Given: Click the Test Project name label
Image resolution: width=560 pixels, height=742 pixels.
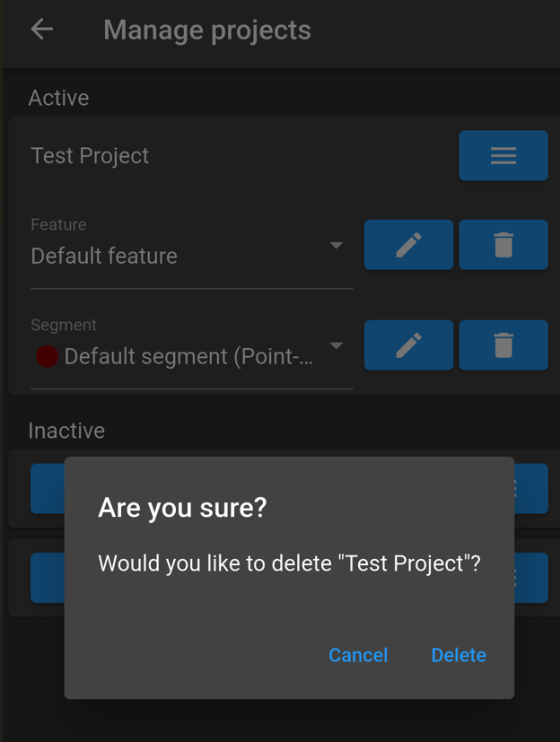Looking at the screenshot, I should click(90, 156).
